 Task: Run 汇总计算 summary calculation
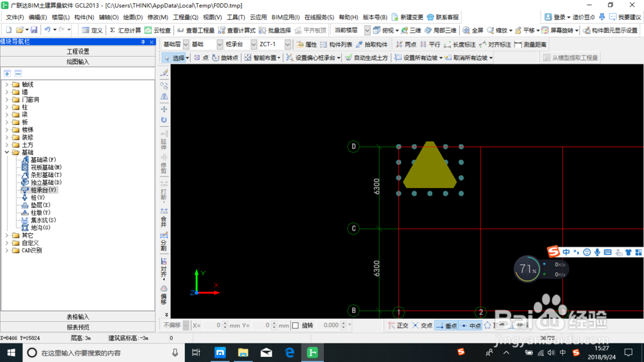click(x=126, y=30)
